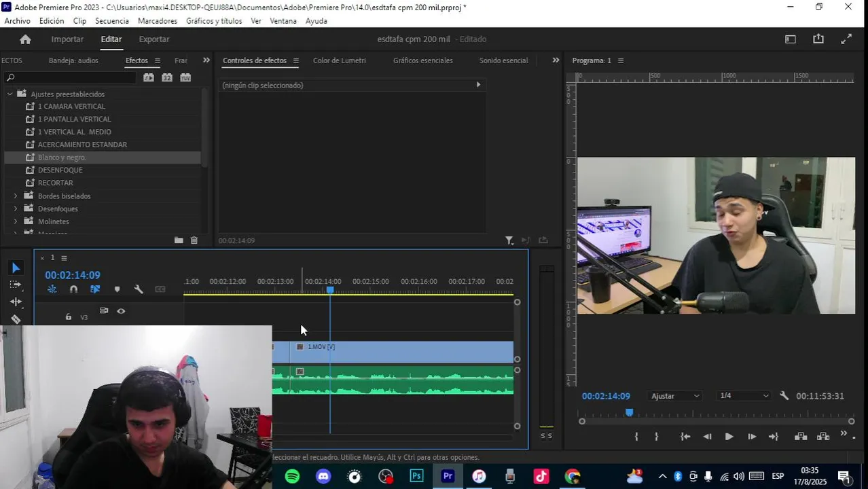Delete custom item trash icon in Effects

194,240
